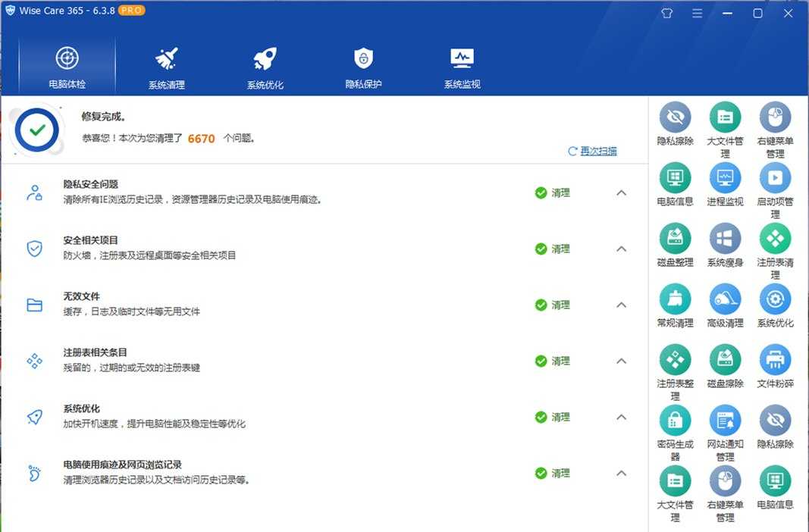This screenshot has height=532, width=809.
Task: Collapse the 隐私安全问题 section chevron
Action: tap(621, 192)
